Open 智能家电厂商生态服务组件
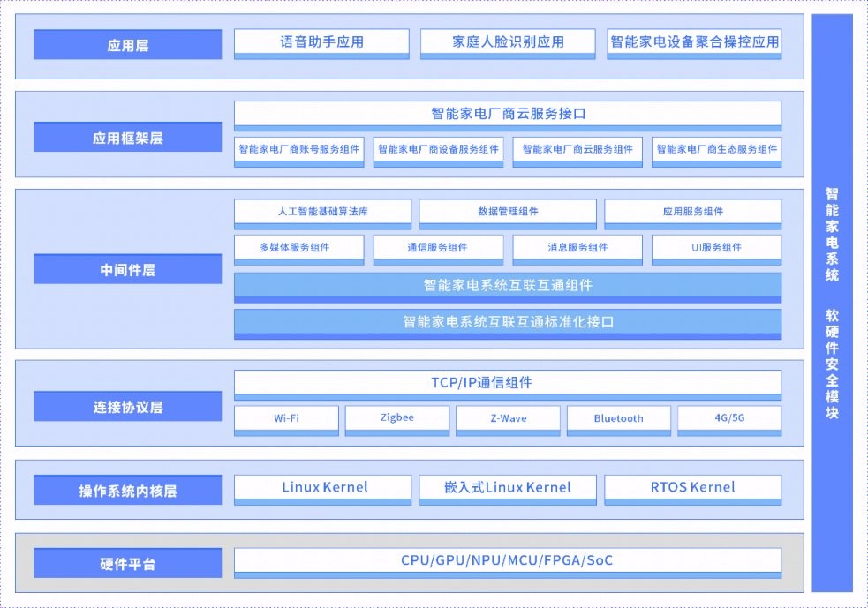 716,149
